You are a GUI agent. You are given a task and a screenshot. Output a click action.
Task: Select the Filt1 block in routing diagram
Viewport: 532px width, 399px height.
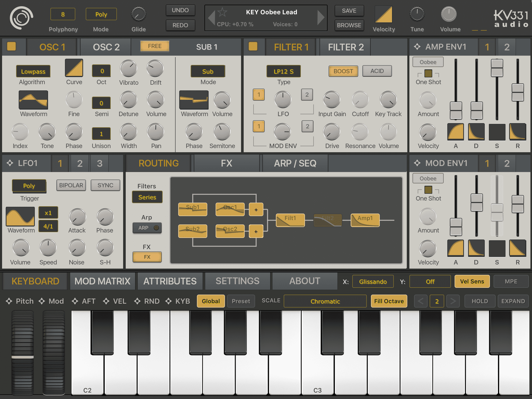click(x=290, y=220)
